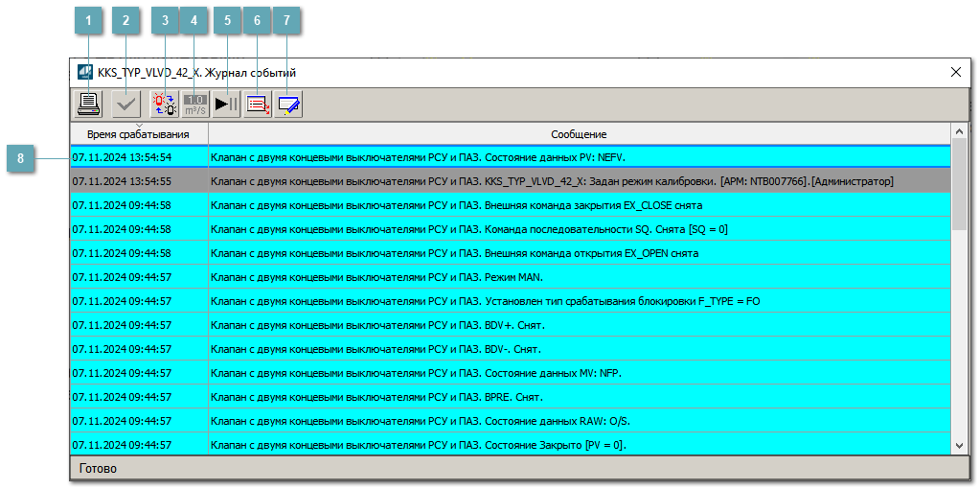Toggle the 1.0 m³/s units display
This screenshot has width=980, height=490.
pos(195,105)
